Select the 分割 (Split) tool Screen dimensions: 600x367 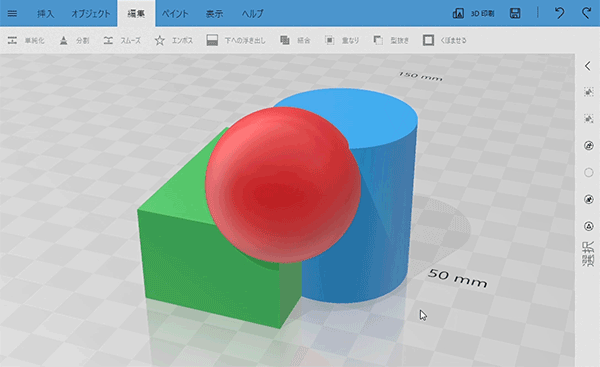click(74, 40)
